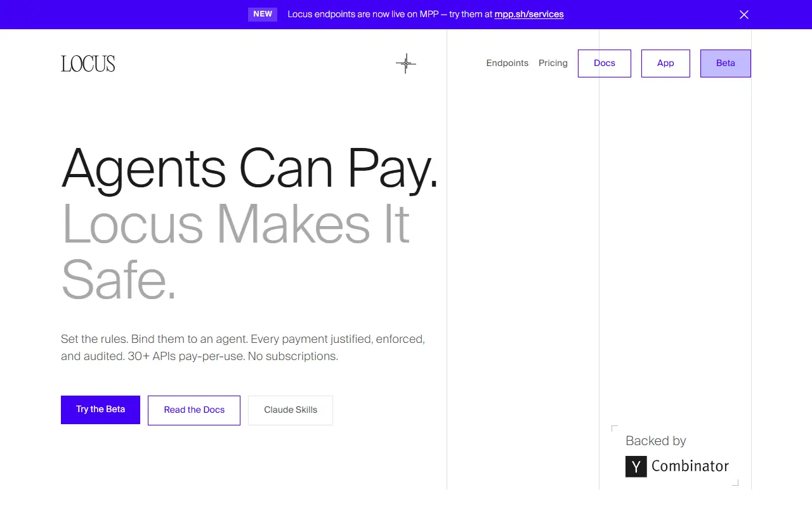Screen dimensions: 812x508
Task: Click the "Locus endpoints are now live" text
Action: 426,14
